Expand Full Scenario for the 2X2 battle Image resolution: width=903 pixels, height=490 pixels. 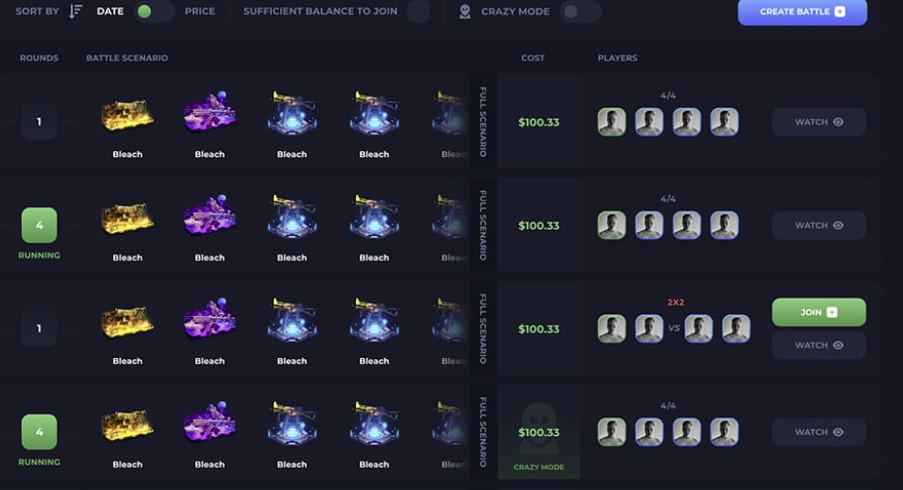click(483, 329)
